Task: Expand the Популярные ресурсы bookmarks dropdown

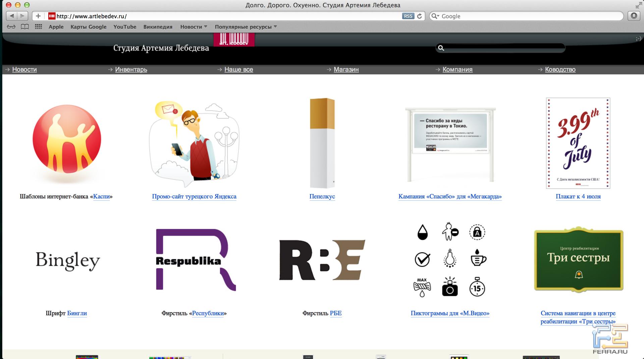Action: click(x=246, y=27)
